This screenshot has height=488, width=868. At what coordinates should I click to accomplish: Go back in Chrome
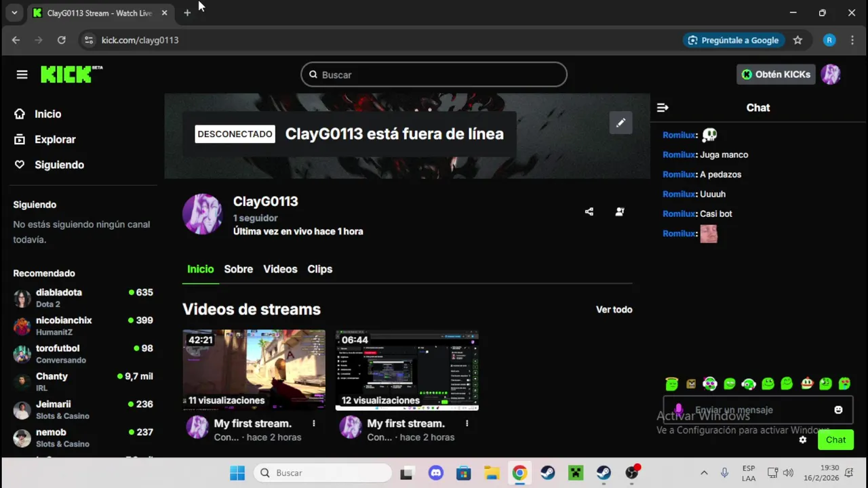pos(16,40)
